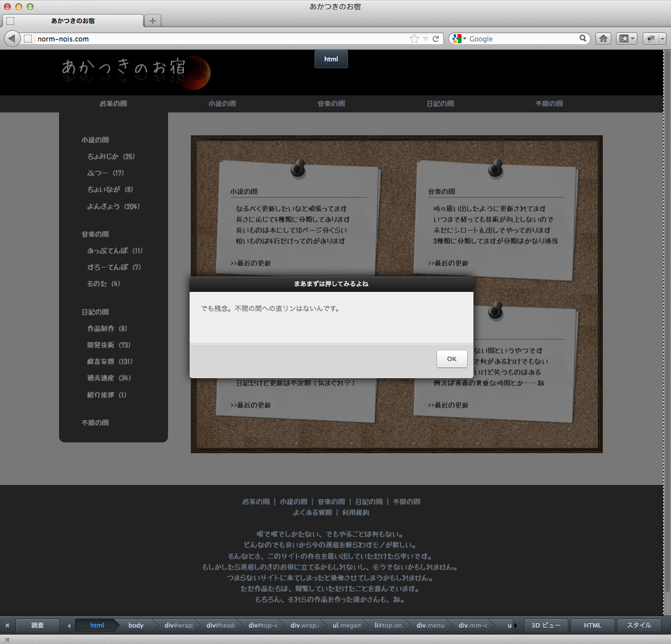This screenshot has width=671, height=644.
Task: Close the inspector toolbar with X
Action: (7, 625)
